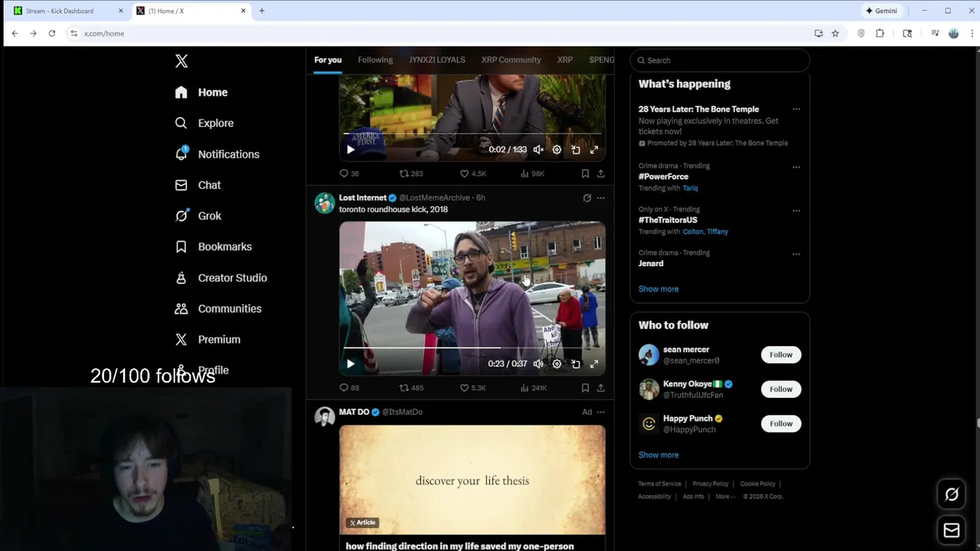The image size is (980, 551).
Task: Like the Lost Internet post (5.3K)
Action: (x=472, y=388)
